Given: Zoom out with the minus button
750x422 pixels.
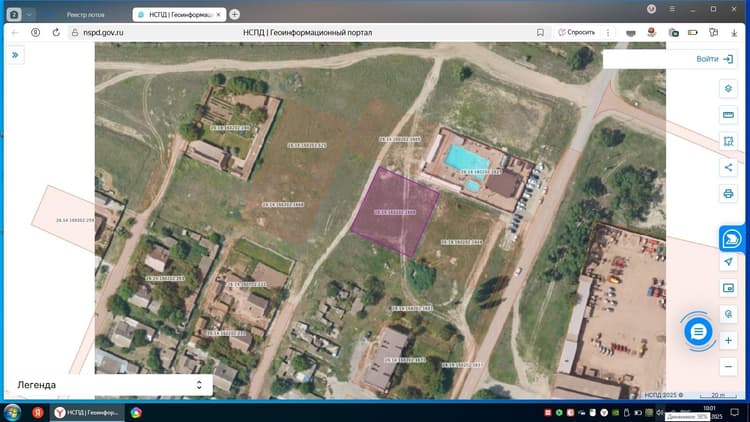Looking at the screenshot, I should click(728, 367).
